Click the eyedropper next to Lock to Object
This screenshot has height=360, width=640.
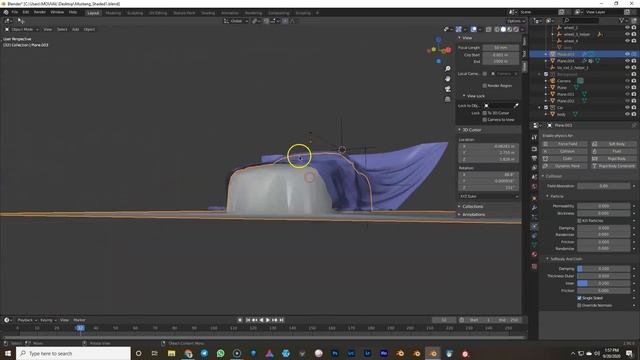[x=516, y=106]
